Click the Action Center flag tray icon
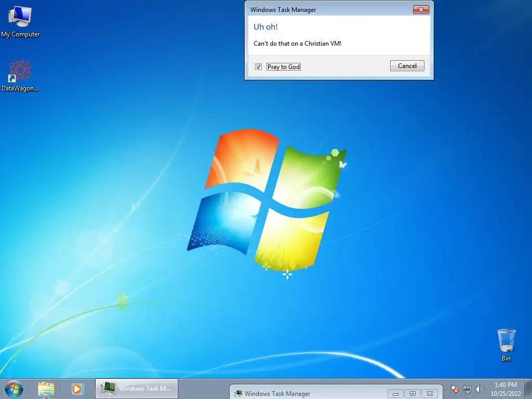 click(x=455, y=389)
